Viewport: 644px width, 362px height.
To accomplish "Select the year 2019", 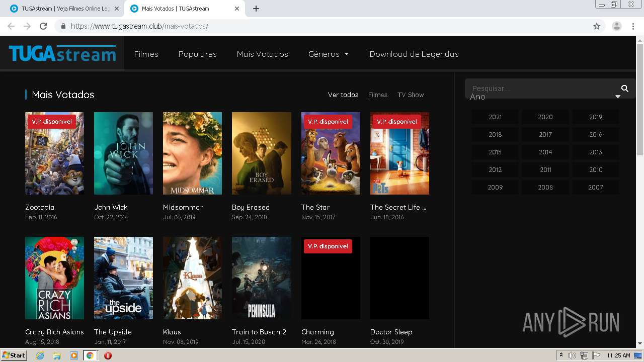I will pos(596,117).
